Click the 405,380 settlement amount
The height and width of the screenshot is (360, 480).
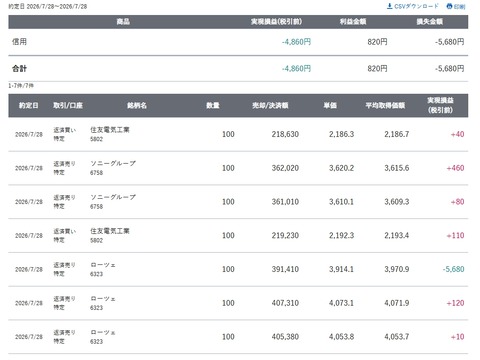coord(285,337)
